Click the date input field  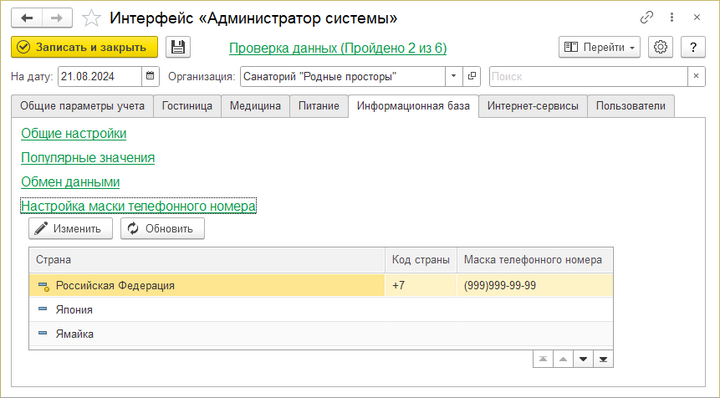pyautogui.click(x=100, y=76)
